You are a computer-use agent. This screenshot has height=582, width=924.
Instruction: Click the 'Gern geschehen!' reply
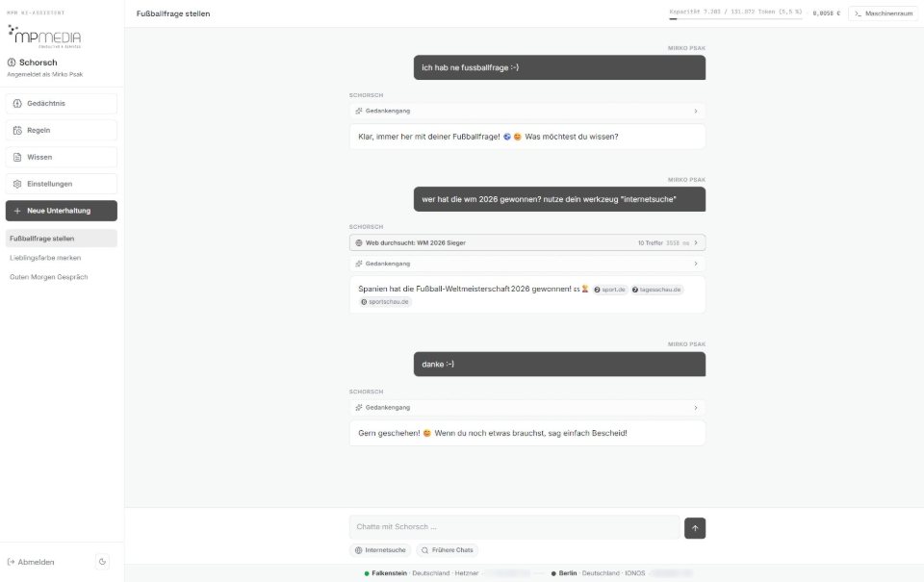tap(527, 433)
